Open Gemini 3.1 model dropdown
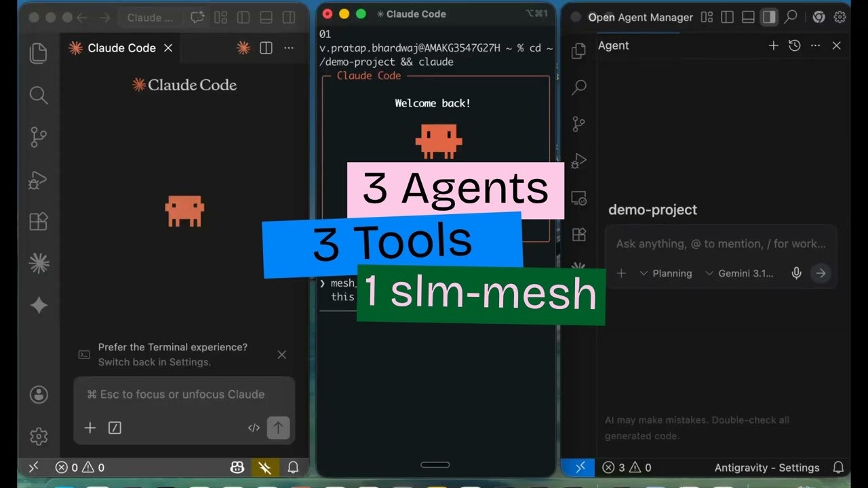Screen dimensions: 868x488 739,273
